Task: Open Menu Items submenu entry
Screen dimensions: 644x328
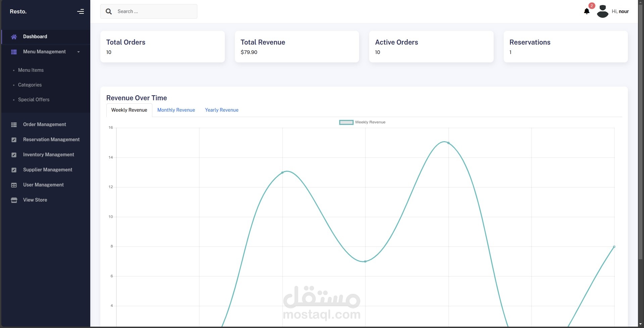Action: click(x=31, y=70)
